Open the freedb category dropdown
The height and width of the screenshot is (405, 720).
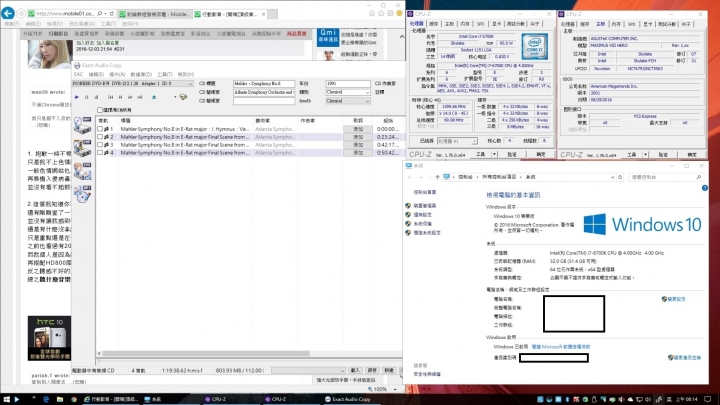coord(348,101)
